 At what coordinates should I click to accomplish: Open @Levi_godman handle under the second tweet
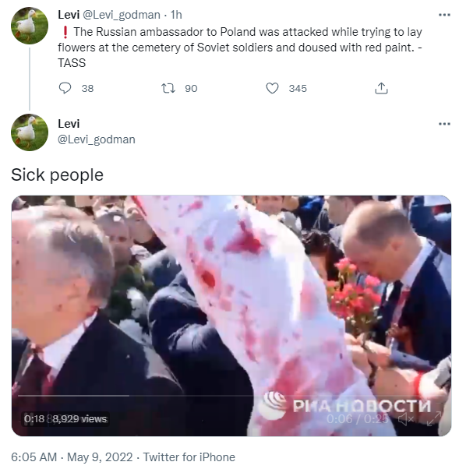coord(97,139)
